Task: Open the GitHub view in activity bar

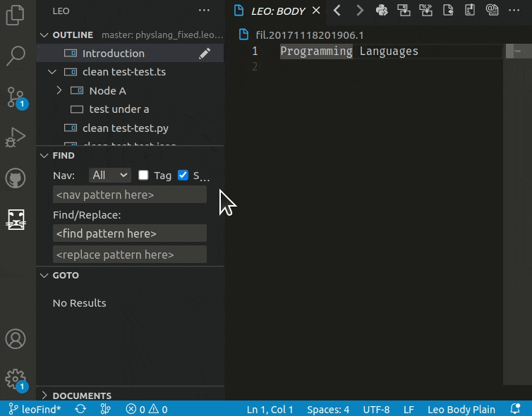Action: (x=16, y=178)
